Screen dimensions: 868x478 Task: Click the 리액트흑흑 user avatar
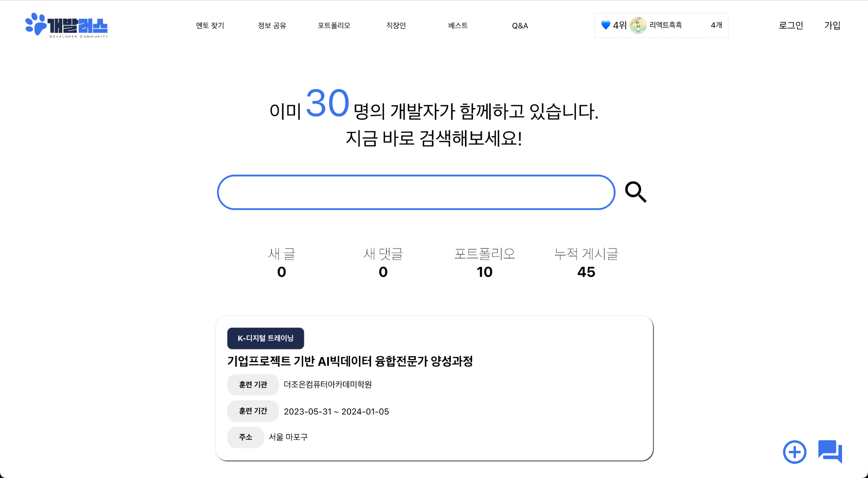click(x=638, y=25)
